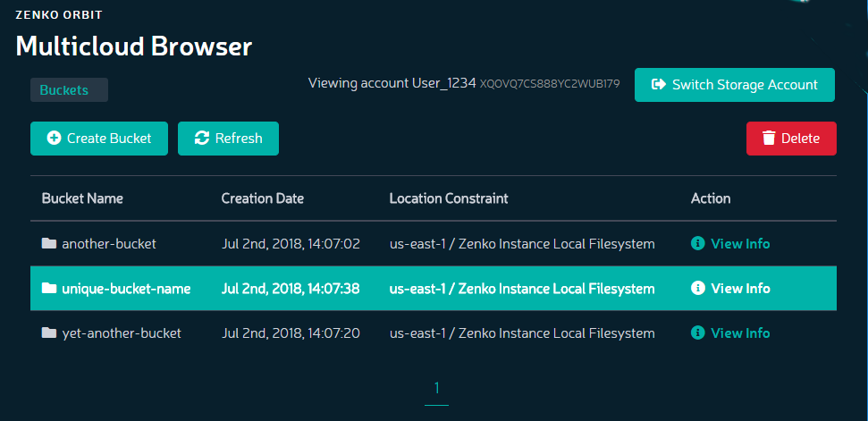This screenshot has height=421, width=868.
Task: Click the Switch Storage Account button label
Action: point(745,85)
